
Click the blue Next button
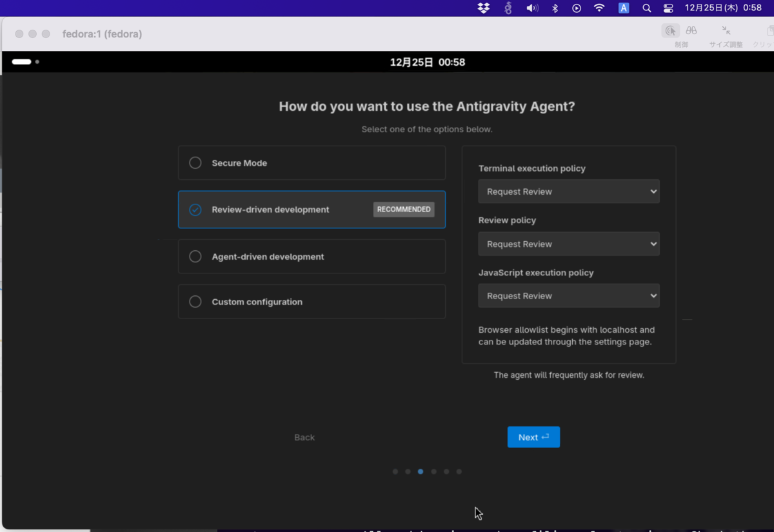pos(533,437)
